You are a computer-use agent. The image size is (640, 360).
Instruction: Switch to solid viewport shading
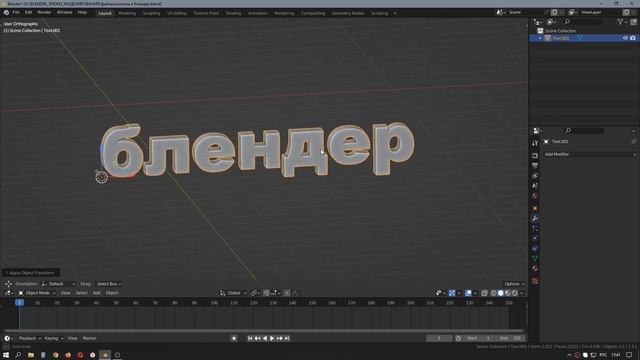501,293
